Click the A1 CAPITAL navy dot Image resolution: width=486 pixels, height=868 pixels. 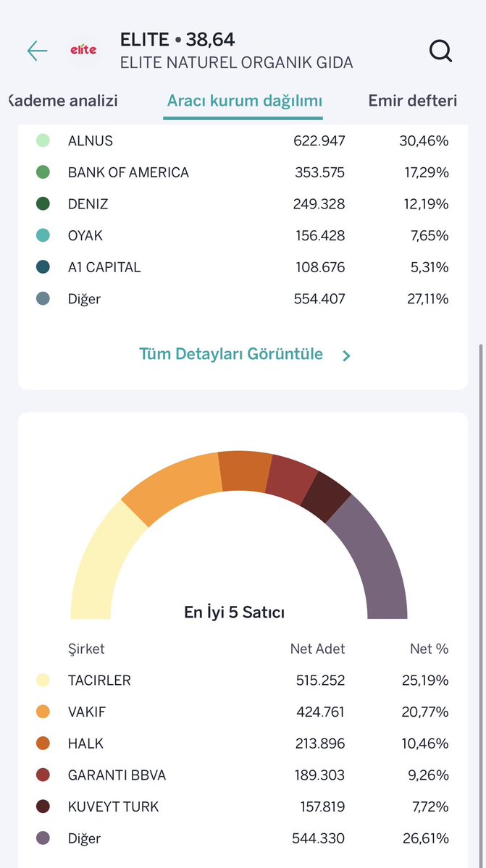click(43, 267)
